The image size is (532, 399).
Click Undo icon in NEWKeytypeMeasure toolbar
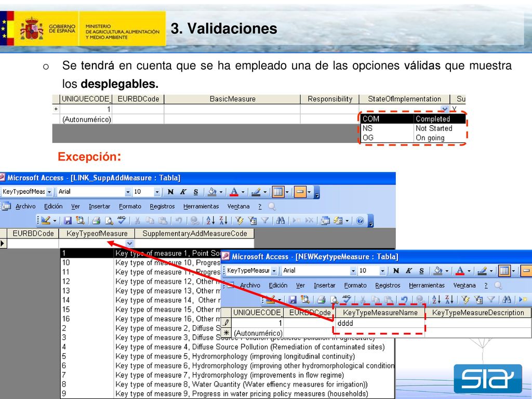pyautogui.click(x=404, y=300)
